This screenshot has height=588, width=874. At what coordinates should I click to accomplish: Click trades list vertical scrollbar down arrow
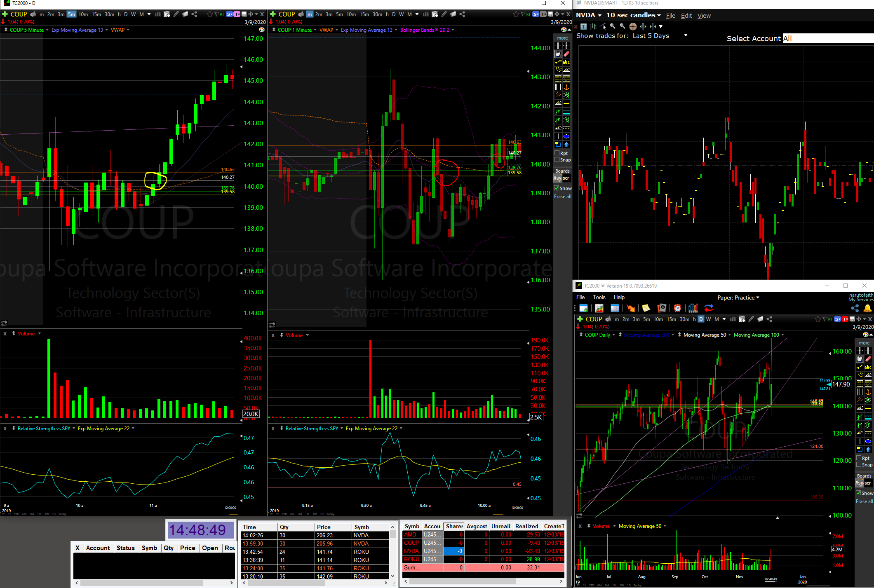(392, 576)
